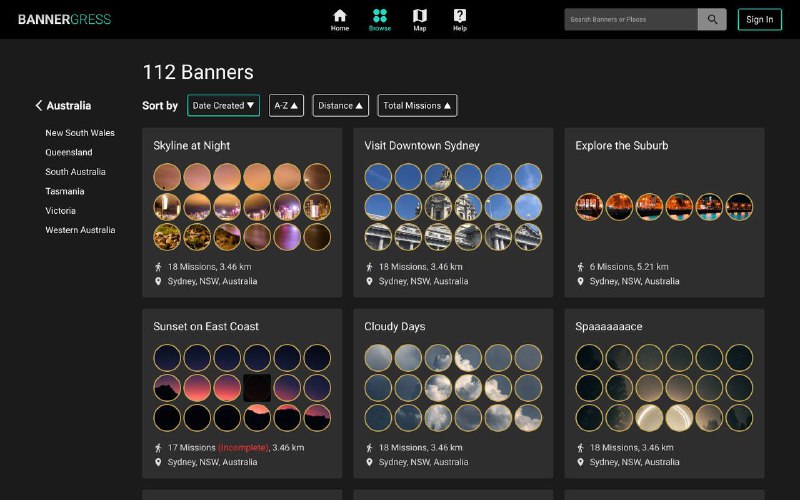The width and height of the screenshot is (800, 500).
Task: Open the Browse grid icon
Action: 379,16
